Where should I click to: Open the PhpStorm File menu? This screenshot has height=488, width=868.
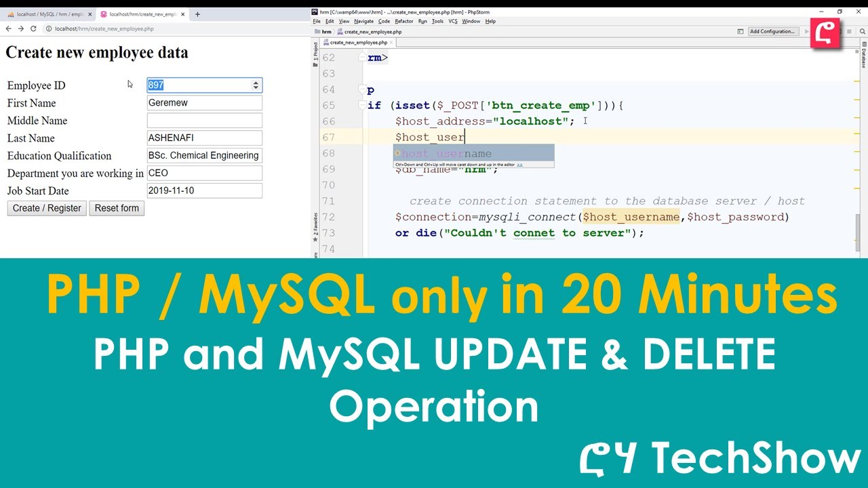(317, 21)
